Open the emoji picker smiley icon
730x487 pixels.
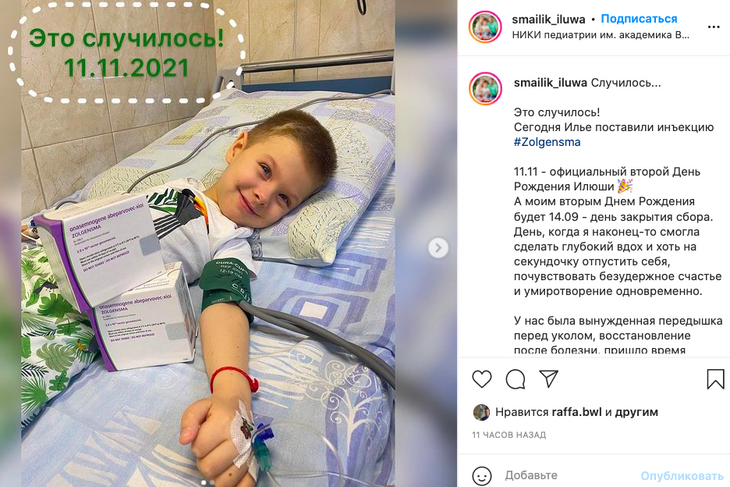tap(481, 476)
